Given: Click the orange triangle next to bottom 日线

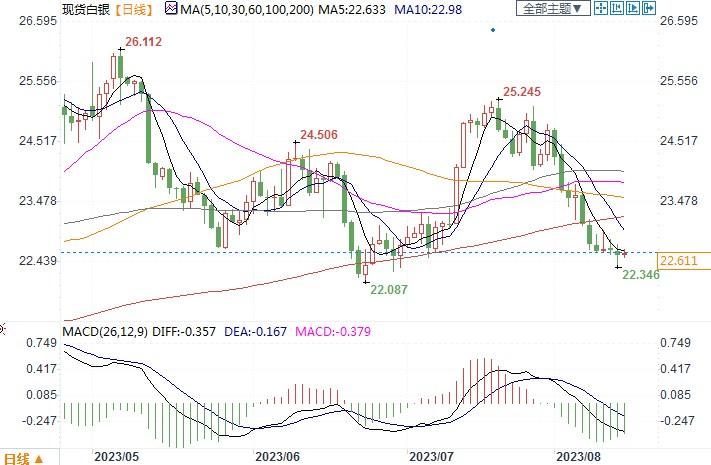Looking at the screenshot, I should point(38,458).
